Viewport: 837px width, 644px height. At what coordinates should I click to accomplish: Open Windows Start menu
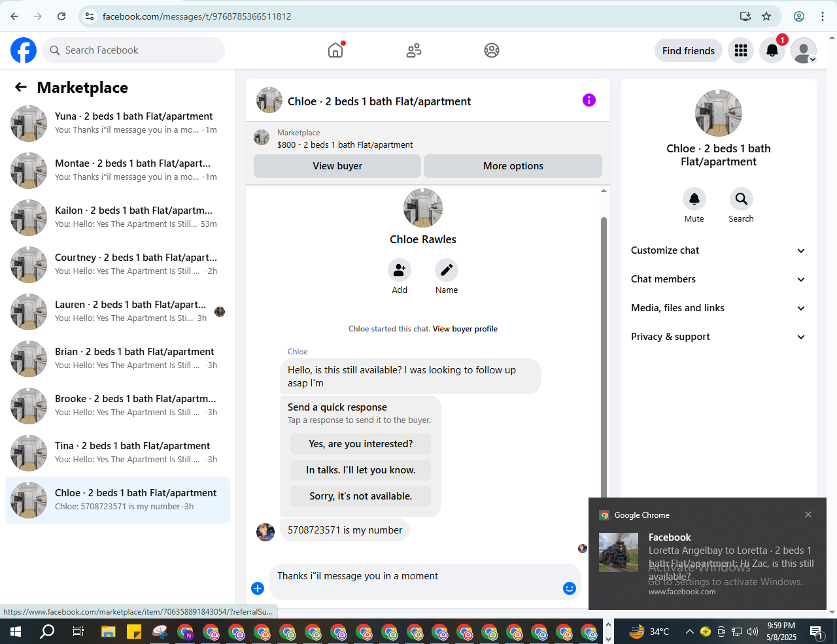16,632
